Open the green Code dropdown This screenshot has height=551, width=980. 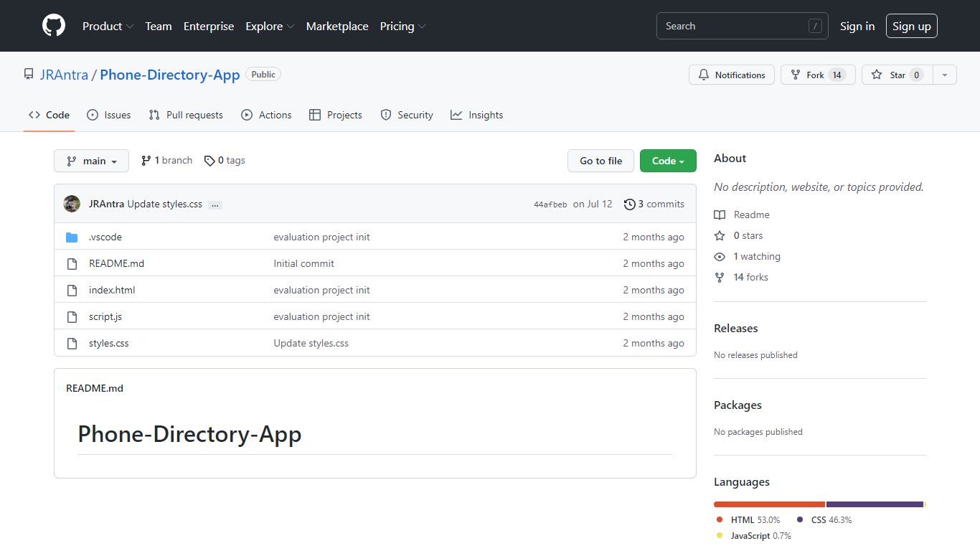pos(668,161)
